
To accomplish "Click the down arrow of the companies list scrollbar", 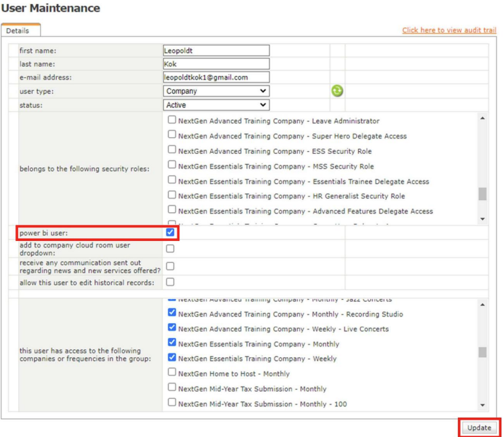I will coord(483,405).
